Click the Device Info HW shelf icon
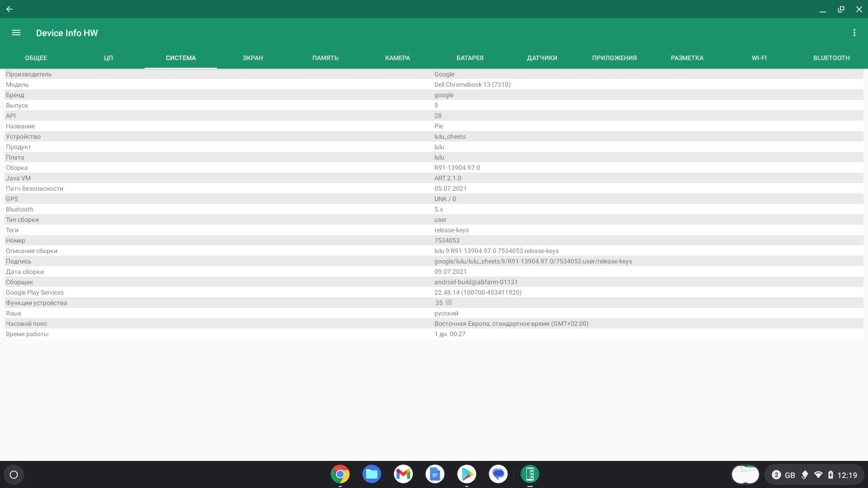This screenshot has width=868, height=488. (530, 474)
